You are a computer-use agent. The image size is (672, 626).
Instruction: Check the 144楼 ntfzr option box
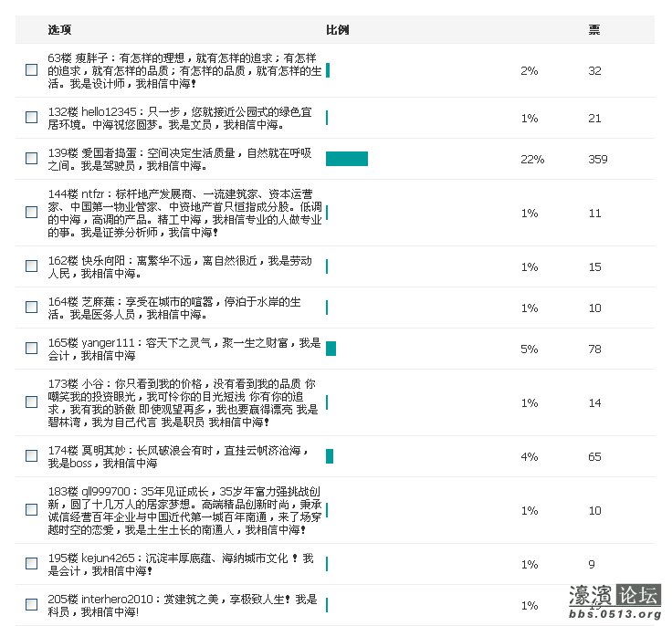[31, 213]
